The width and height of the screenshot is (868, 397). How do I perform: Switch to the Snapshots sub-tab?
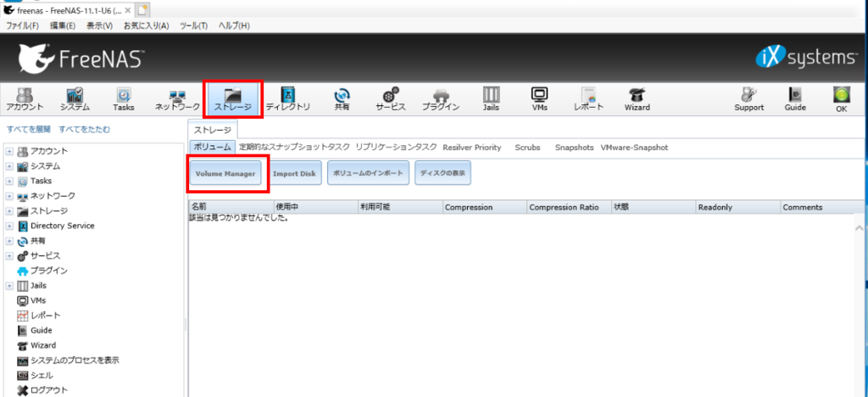click(574, 148)
